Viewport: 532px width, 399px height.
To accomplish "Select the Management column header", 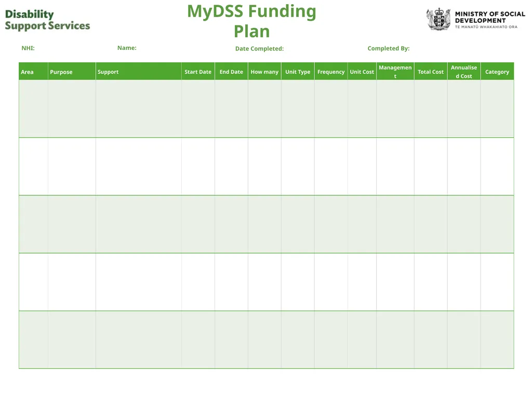I will tap(395, 71).
